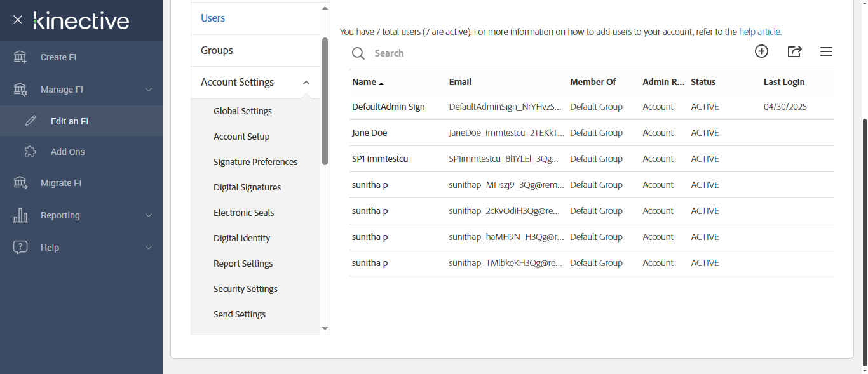Click the Create FI bank icon
This screenshot has width=868, height=374.
click(x=20, y=57)
